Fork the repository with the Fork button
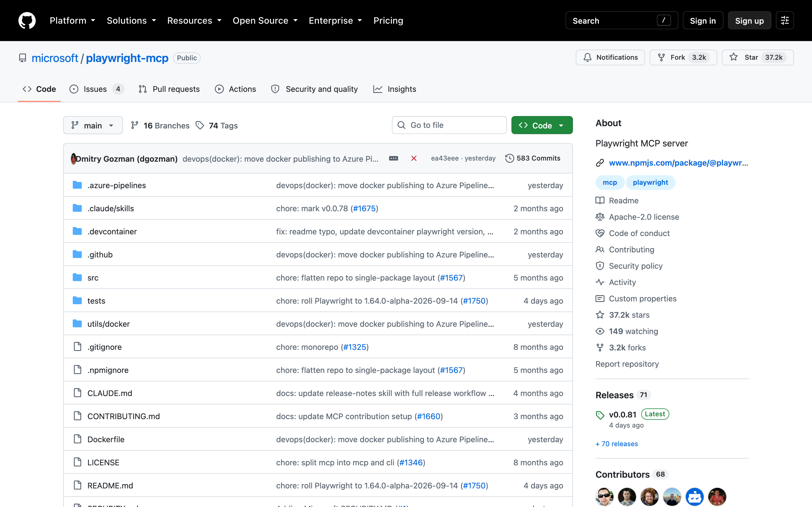The image size is (812, 507). tap(683, 57)
